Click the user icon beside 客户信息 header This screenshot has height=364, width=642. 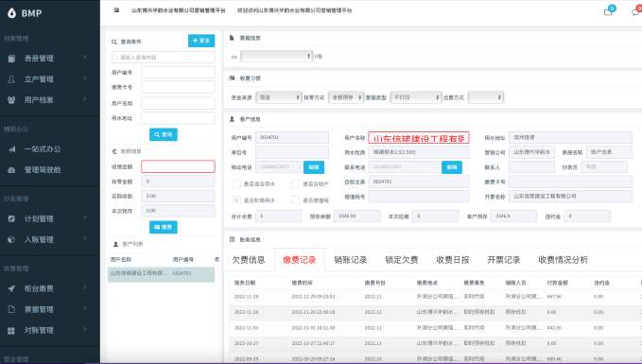tap(232, 119)
